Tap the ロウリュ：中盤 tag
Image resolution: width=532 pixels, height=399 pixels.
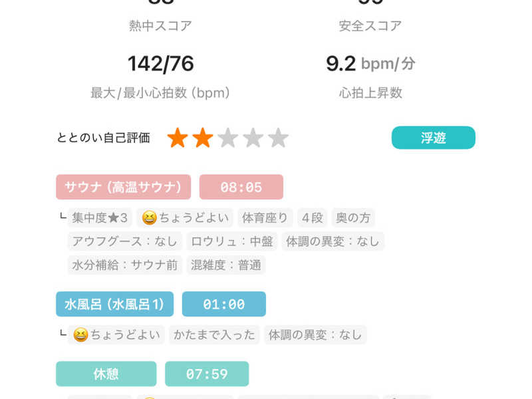(x=232, y=241)
